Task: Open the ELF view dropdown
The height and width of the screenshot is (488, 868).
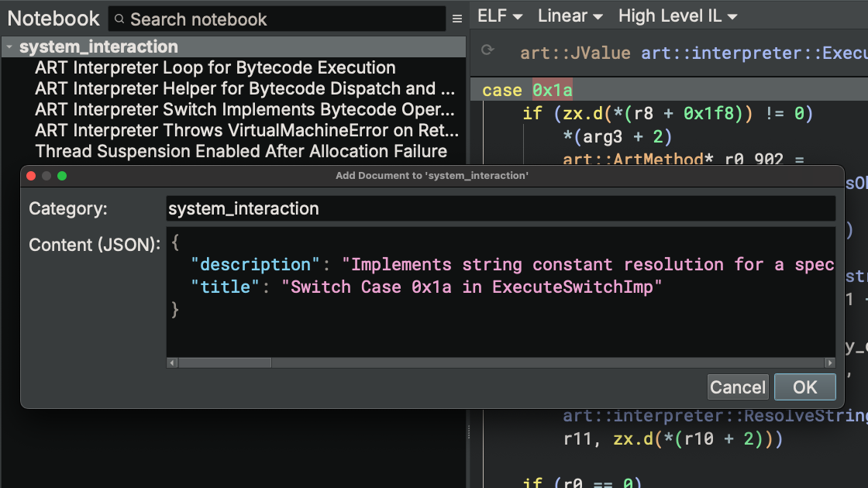Action: (500, 15)
